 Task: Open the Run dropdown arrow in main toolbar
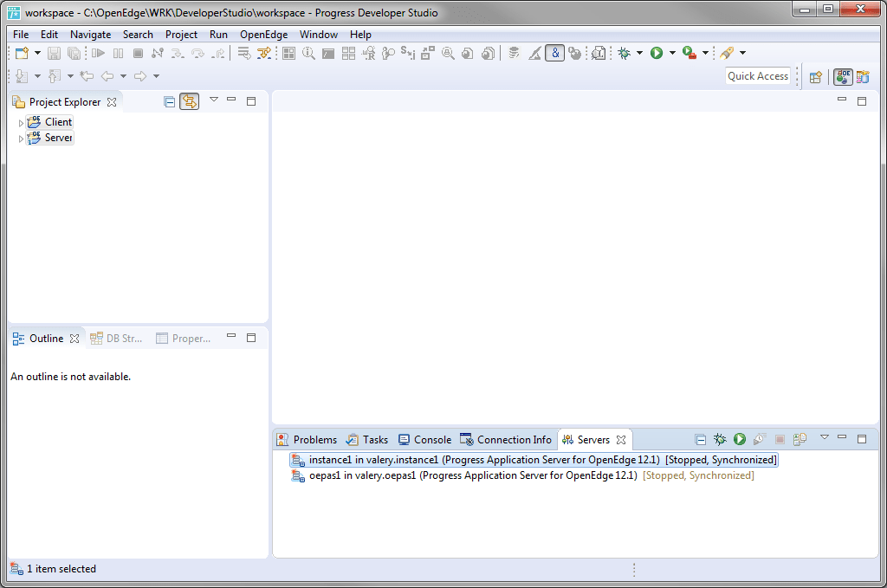[672, 53]
